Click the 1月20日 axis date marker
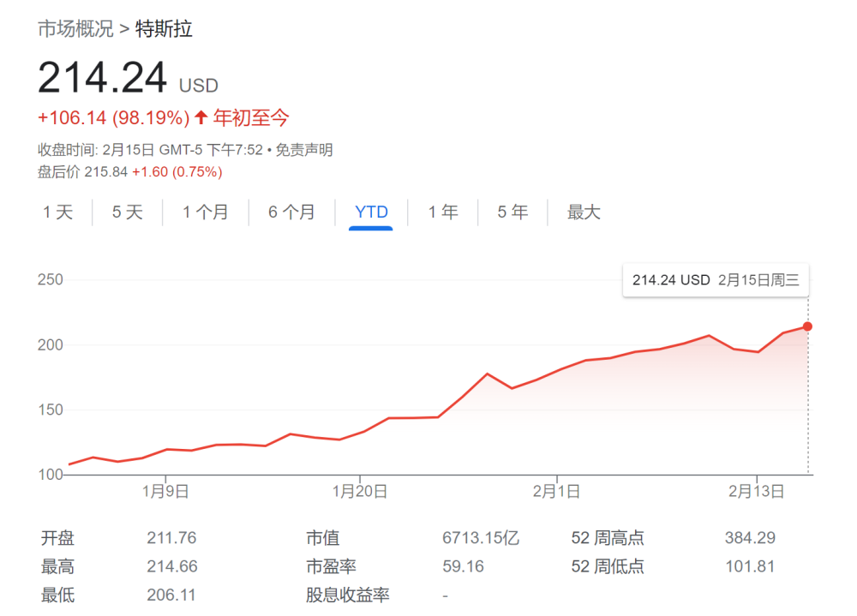The height and width of the screenshot is (616, 857). pos(360,492)
